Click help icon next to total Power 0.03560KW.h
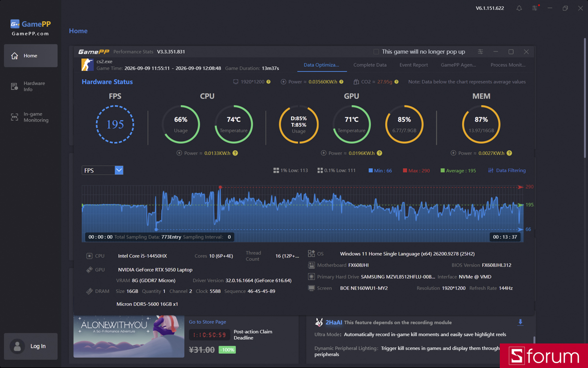The width and height of the screenshot is (588, 368). pos(342,82)
